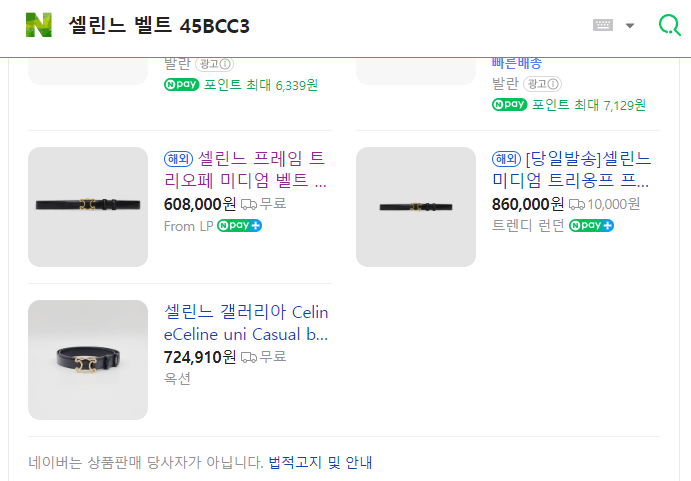Screen dimensions: 691x481
Task: Click the 608,000원 belt thumbnail
Action: 88,206
